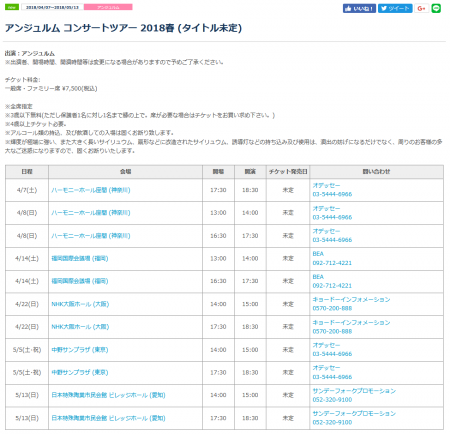The image size is (450, 434).
Task: Open ハーモニーホール座間 link in 4/8 16:30 row
Action: [91, 236]
